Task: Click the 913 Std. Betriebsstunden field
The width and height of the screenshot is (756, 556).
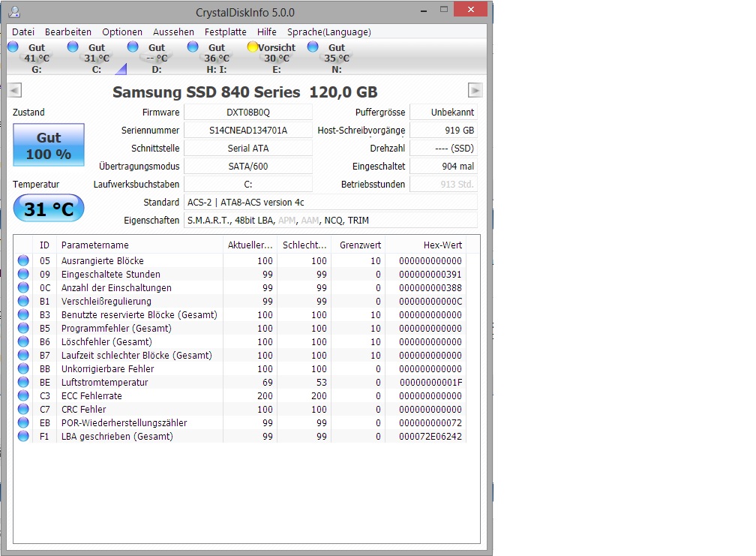Action: click(x=443, y=185)
